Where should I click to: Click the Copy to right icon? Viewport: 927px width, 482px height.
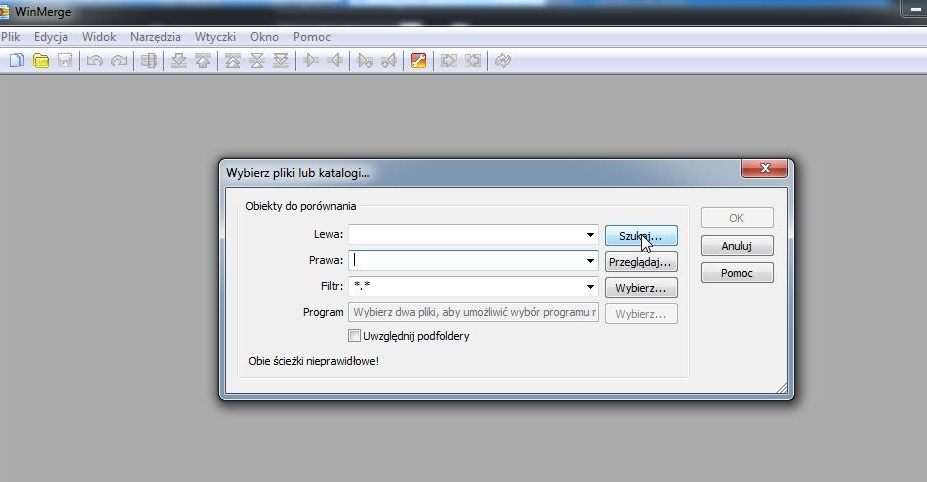pyautogui.click(x=311, y=60)
